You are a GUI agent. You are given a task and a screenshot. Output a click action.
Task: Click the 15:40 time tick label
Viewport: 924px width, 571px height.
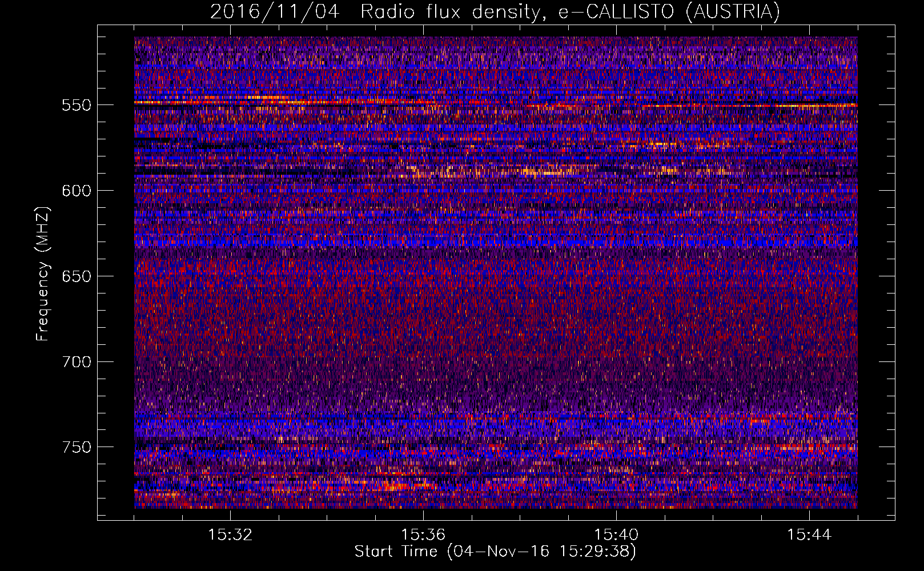[x=616, y=535]
